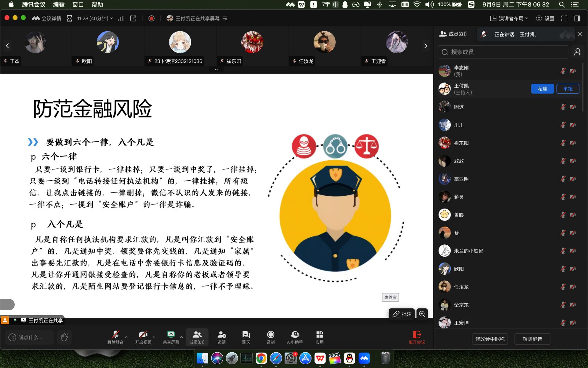Collapse the participant video strip chevron

(x=216, y=70)
